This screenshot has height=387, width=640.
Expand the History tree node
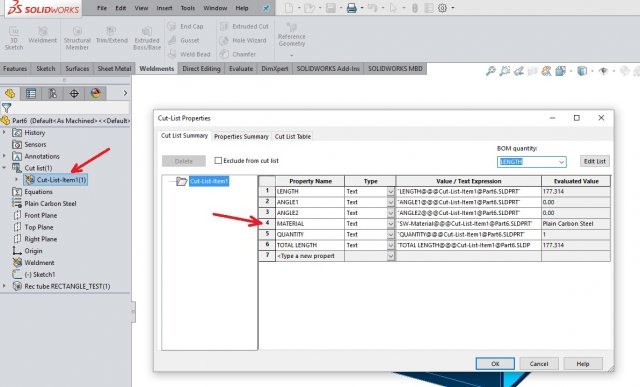click(4, 132)
